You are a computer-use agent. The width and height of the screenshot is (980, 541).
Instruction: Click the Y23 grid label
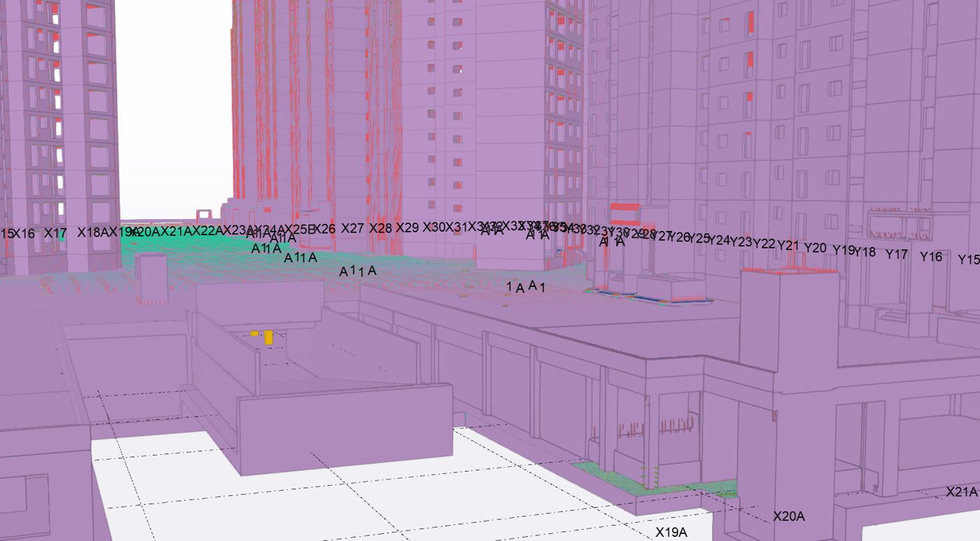pos(741,242)
